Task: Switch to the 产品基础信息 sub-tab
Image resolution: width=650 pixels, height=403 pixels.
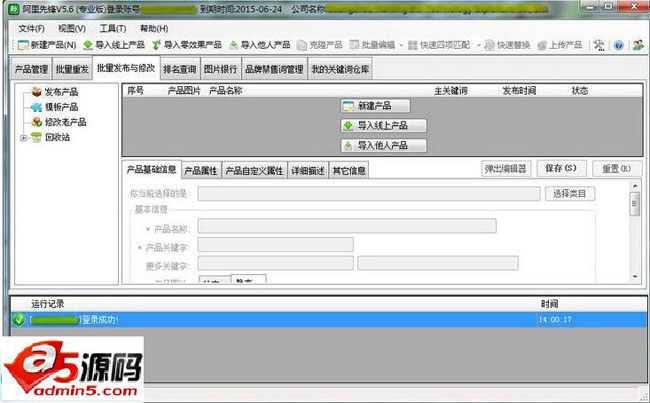Action: click(151, 170)
